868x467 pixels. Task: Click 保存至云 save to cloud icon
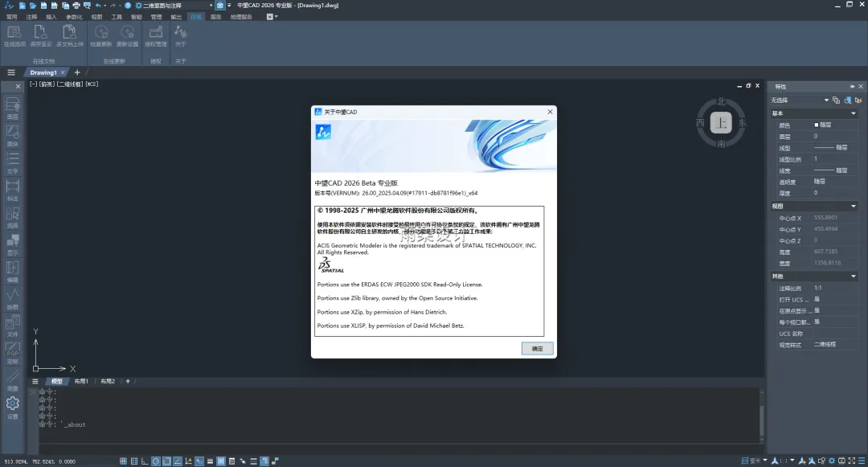(41, 36)
